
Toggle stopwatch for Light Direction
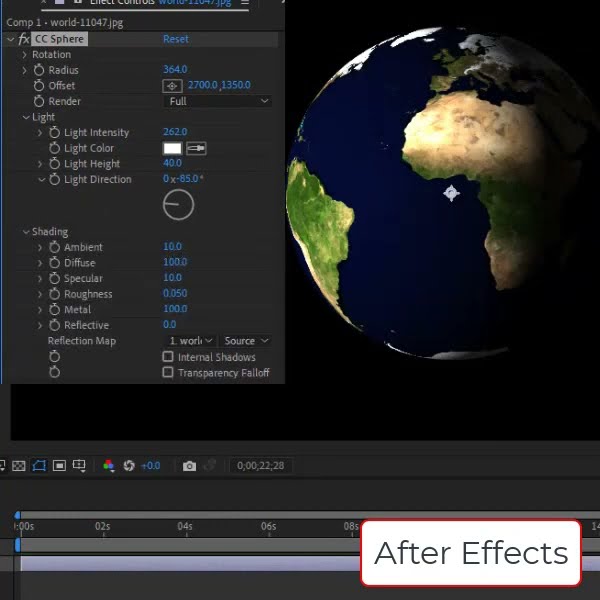point(54,179)
